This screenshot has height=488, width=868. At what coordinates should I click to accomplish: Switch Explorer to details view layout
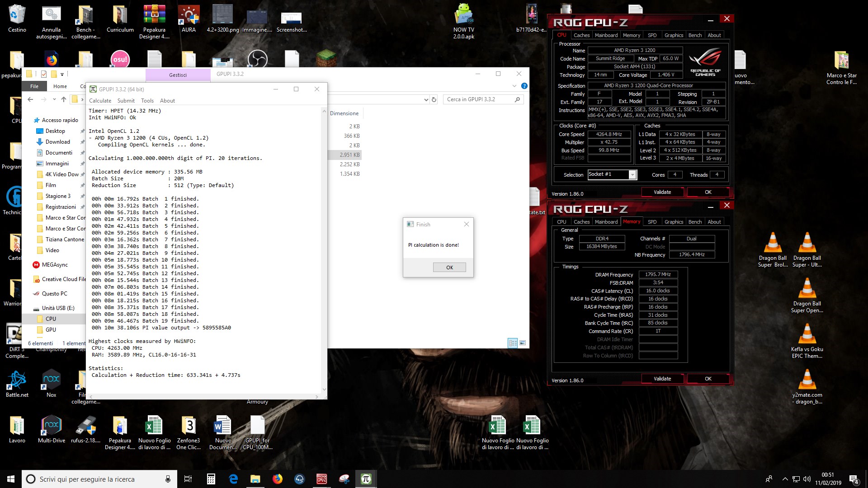(x=513, y=343)
